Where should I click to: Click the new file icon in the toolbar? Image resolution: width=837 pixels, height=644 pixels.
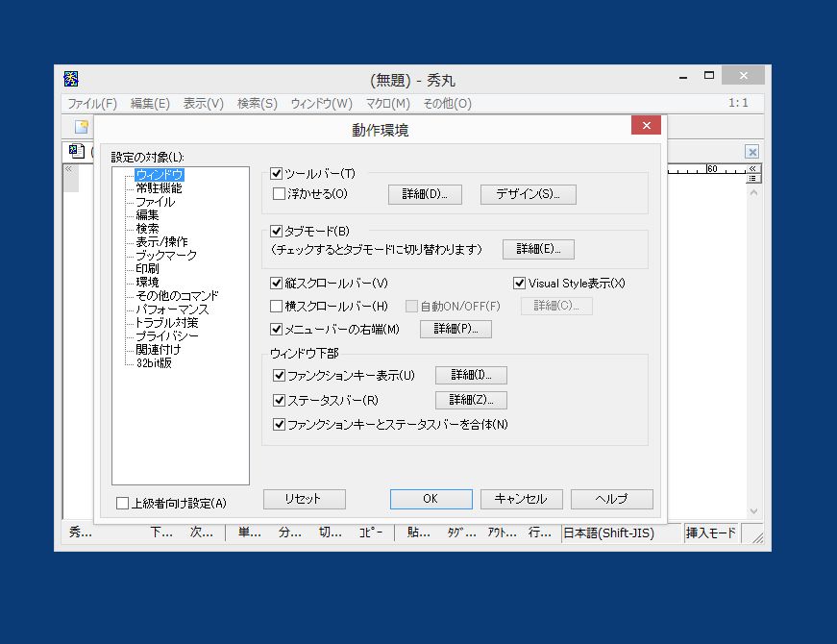81,127
